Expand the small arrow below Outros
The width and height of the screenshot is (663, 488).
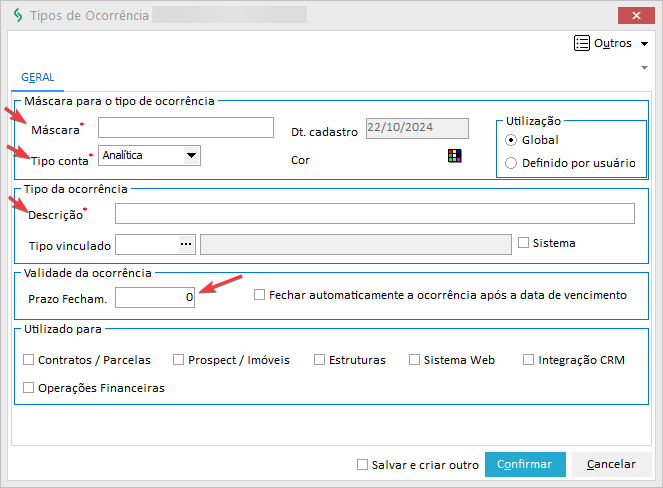pyautogui.click(x=644, y=68)
